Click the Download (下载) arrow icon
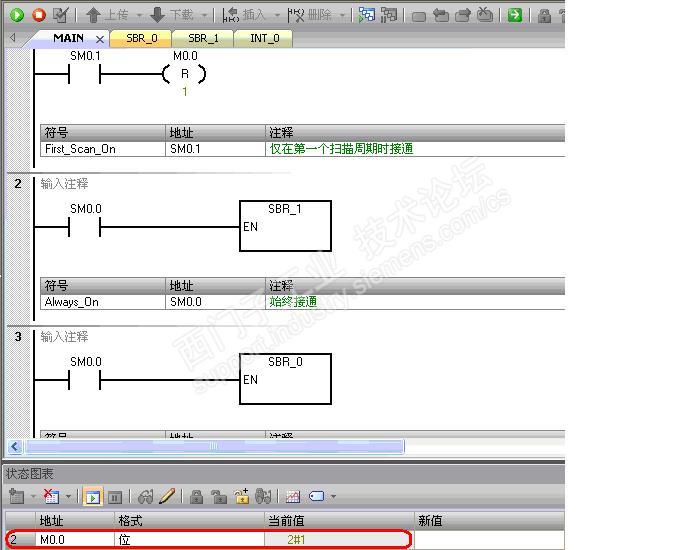Screen dimensions: 683x550 pyautogui.click(x=157, y=15)
